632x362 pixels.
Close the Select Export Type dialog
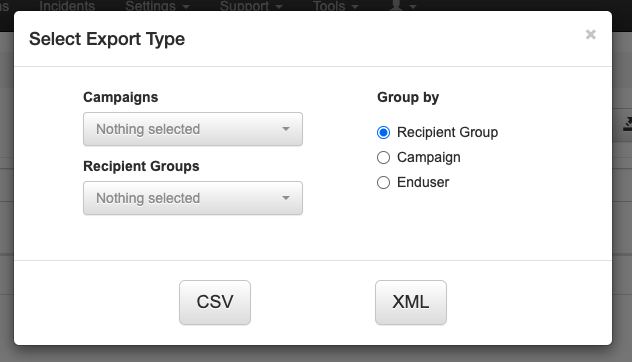(x=590, y=35)
